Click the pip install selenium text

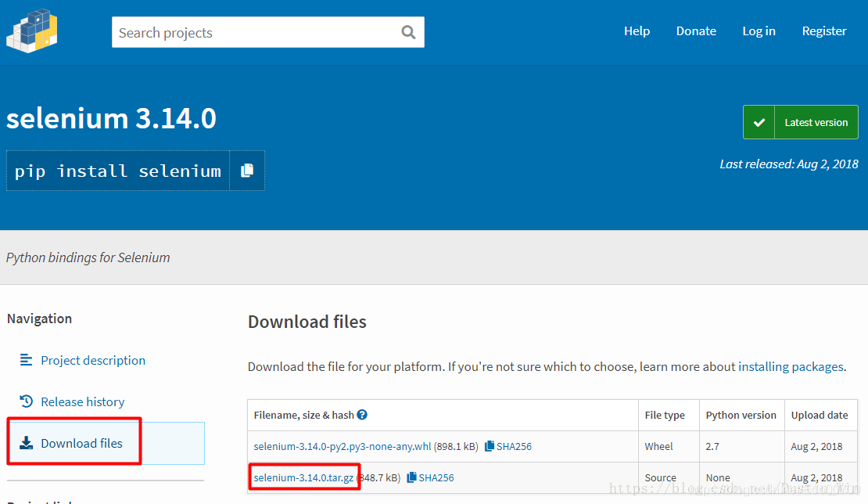(118, 171)
